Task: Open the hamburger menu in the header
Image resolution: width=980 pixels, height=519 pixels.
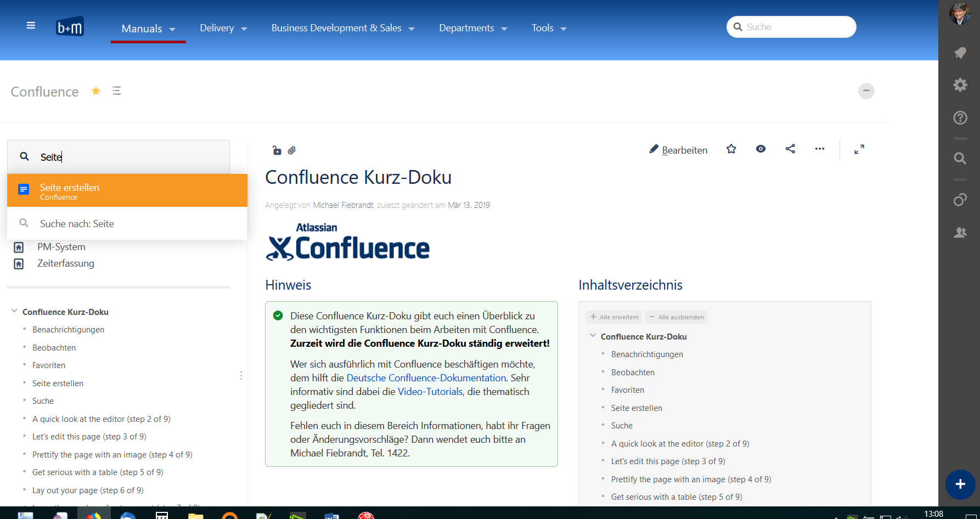Action: (31, 25)
